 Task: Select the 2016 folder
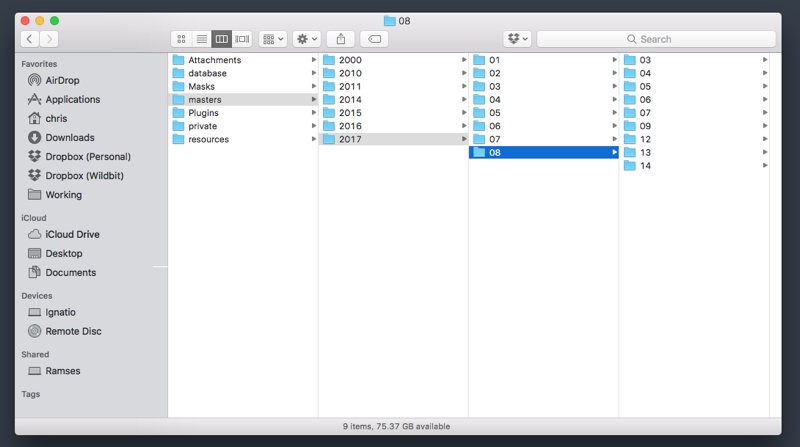click(393, 126)
